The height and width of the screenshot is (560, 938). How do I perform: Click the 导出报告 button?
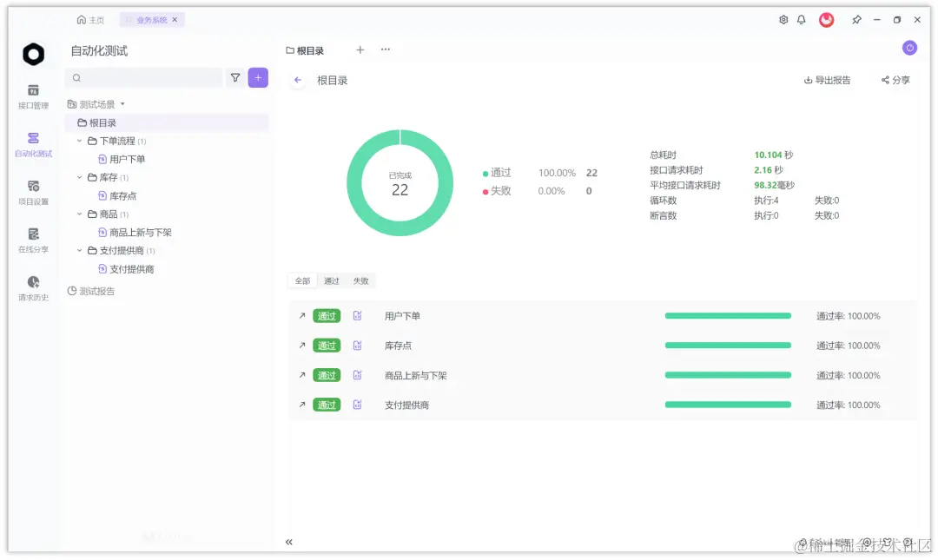click(827, 79)
